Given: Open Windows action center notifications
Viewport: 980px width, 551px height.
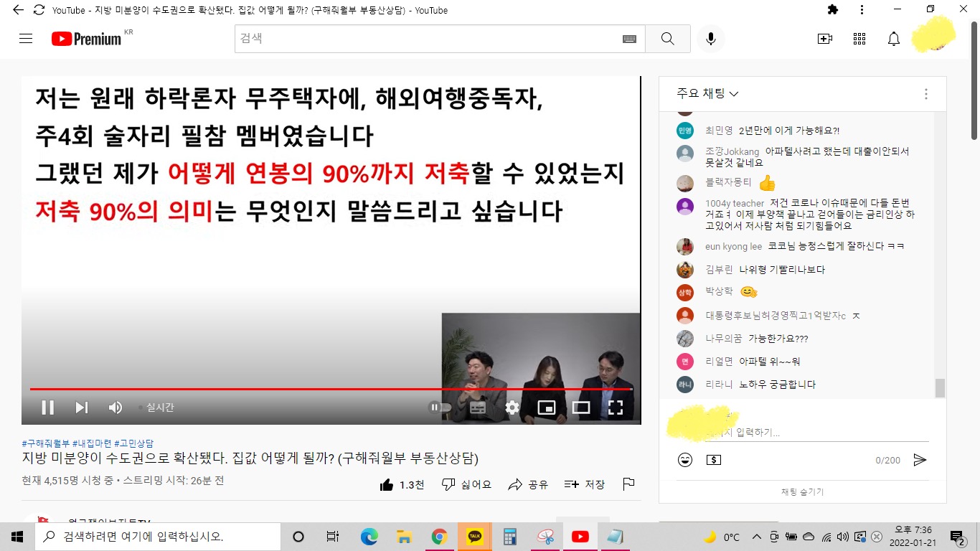Looking at the screenshot, I should tap(957, 537).
